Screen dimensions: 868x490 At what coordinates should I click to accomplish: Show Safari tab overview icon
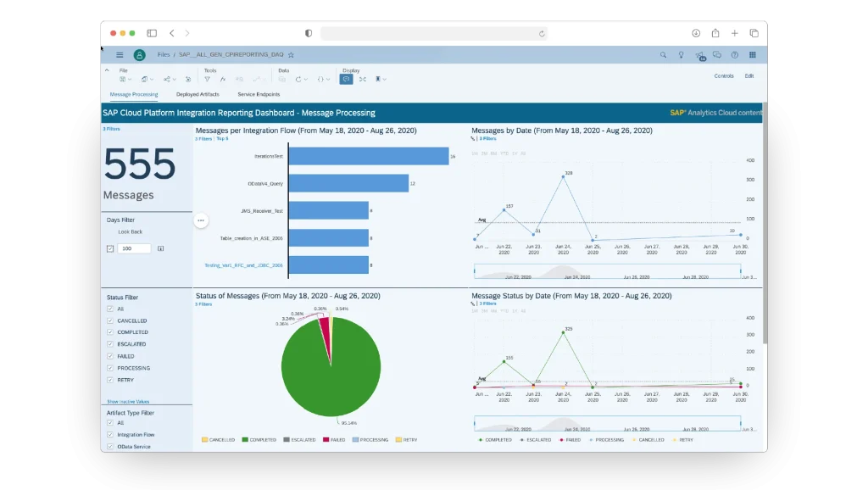tap(754, 33)
